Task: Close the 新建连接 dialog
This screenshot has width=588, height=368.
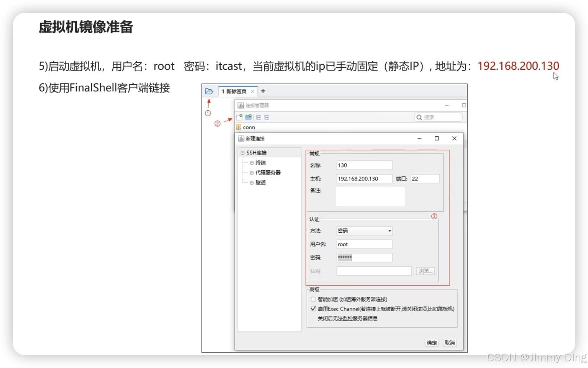Action: [455, 139]
